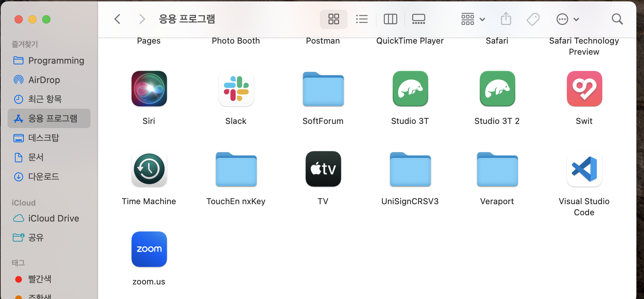The image size is (644, 299).
Task: Go back with the left chevron
Action: [x=117, y=19]
